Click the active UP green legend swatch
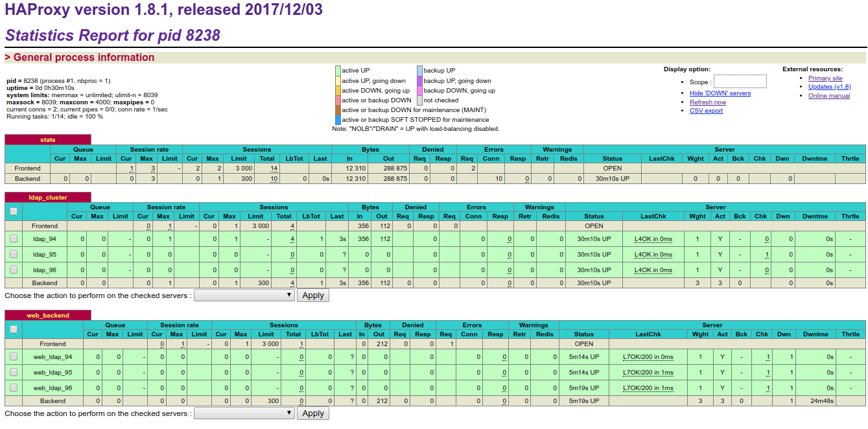868x429 pixels. pos(338,71)
